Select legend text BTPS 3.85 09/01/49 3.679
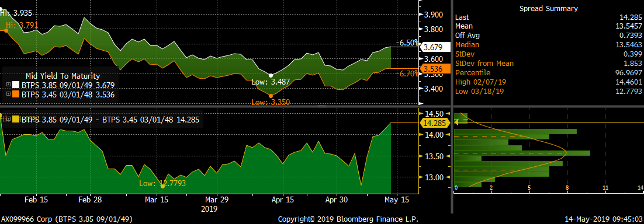 [68, 85]
